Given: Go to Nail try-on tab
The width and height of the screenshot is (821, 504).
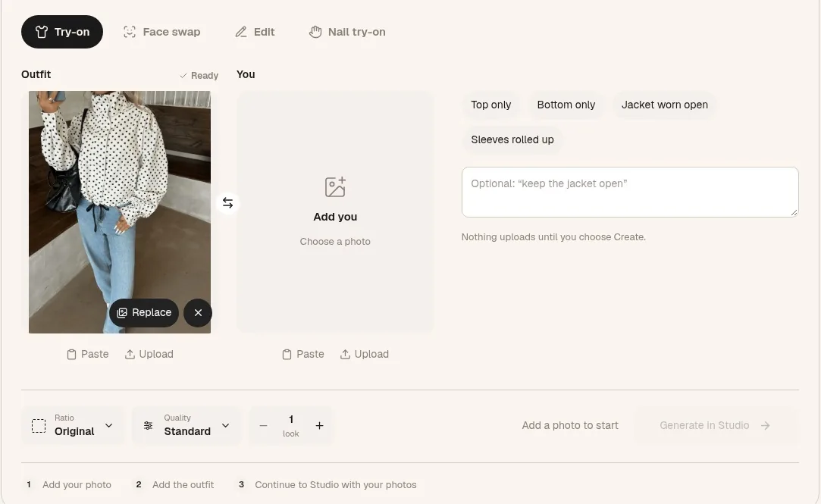Looking at the screenshot, I should tap(346, 32).
